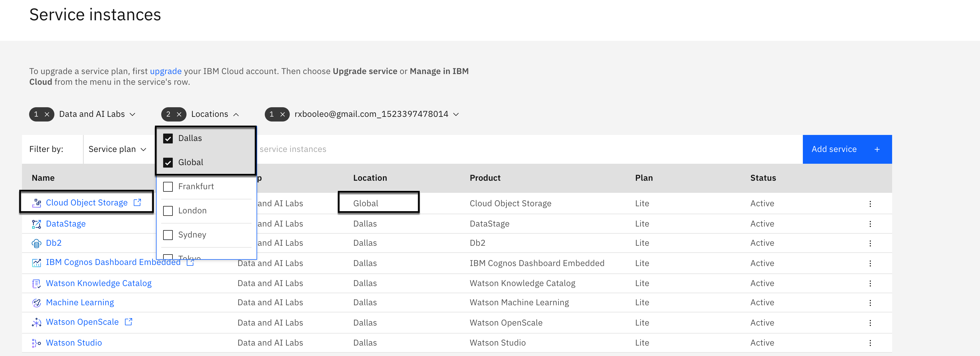
Task: Click the Add service button
Action: point(847,149)
